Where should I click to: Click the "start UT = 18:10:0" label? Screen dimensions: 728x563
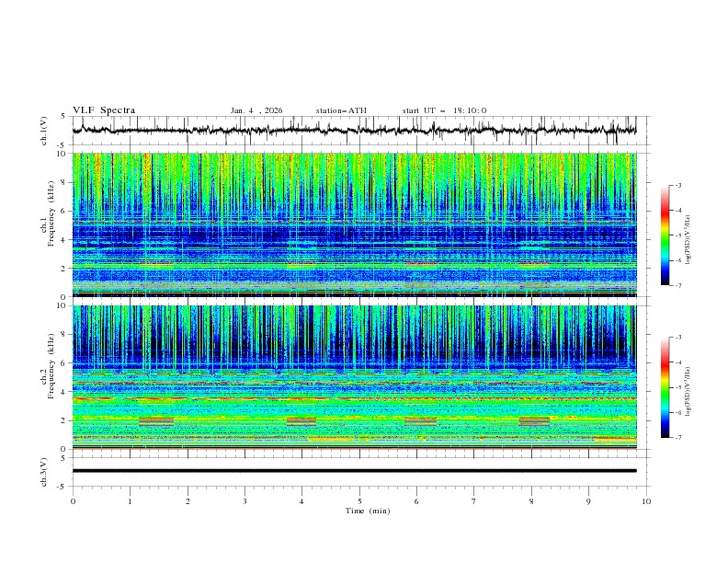point(444,110)
